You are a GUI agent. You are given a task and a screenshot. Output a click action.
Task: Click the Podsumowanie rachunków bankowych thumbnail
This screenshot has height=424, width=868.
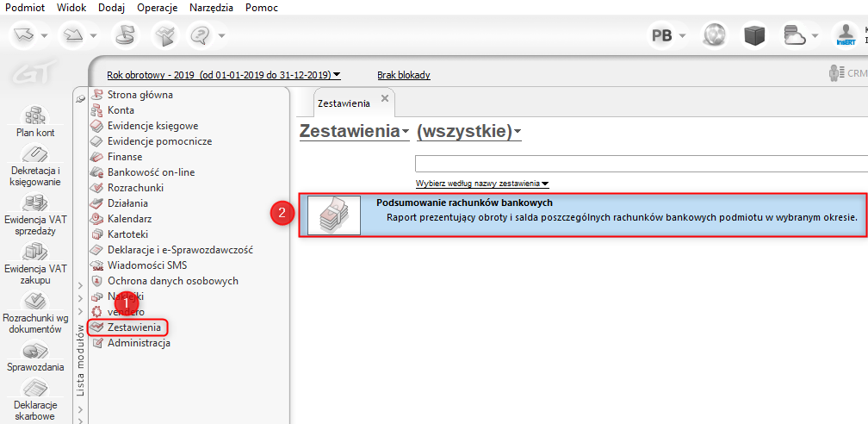coord(334,215)
